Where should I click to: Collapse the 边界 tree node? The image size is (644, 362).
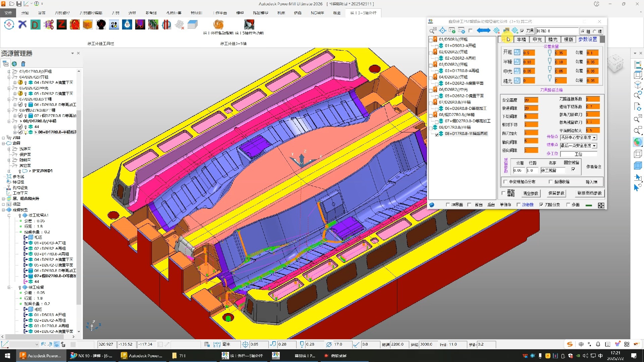(x=3, y=143)
